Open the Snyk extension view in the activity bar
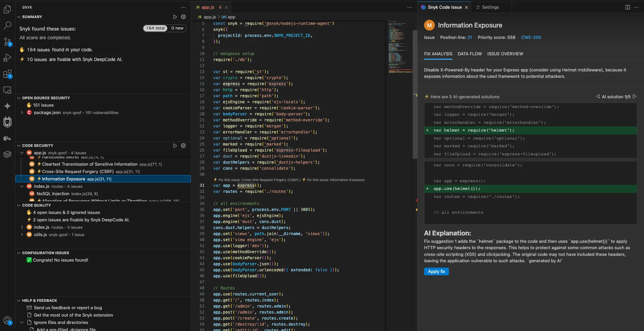The image size is (644, 331). click(x=7, y=122)
